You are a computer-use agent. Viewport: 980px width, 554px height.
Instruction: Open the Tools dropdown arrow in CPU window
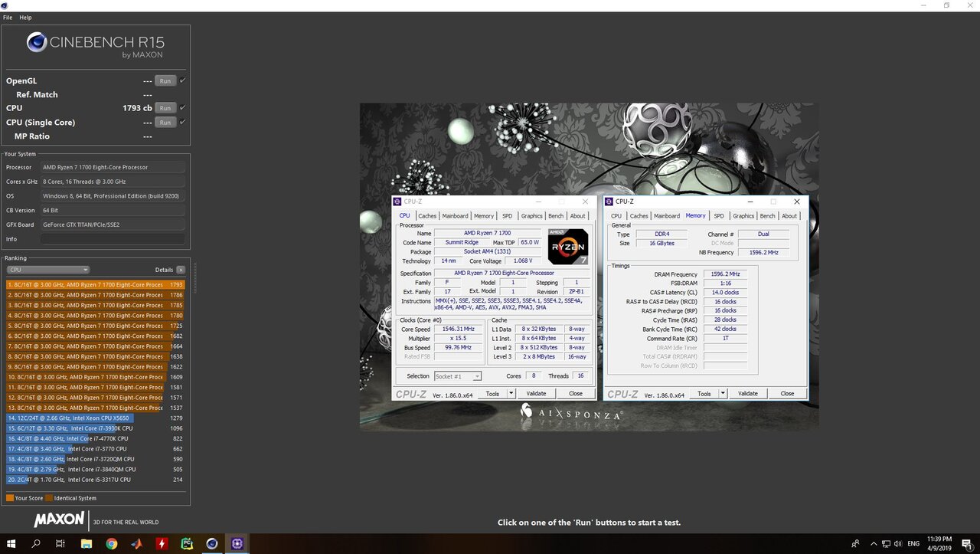tap(511, 394)
